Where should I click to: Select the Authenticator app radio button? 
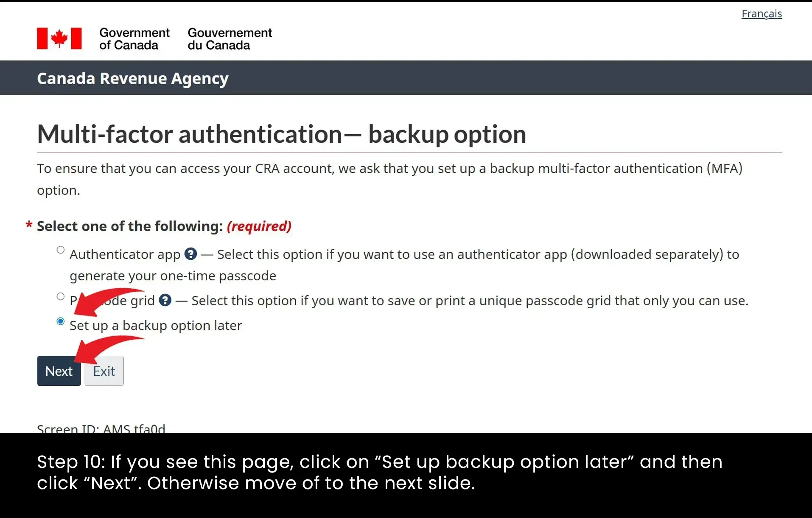point(61,250)
